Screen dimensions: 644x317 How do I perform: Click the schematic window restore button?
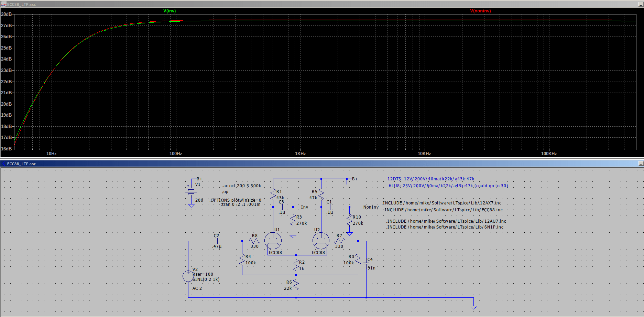coord(641,164)
